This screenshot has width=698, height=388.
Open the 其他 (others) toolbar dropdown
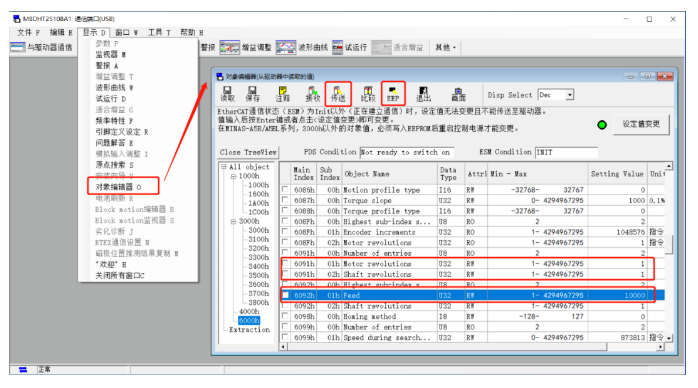point(445,47)
